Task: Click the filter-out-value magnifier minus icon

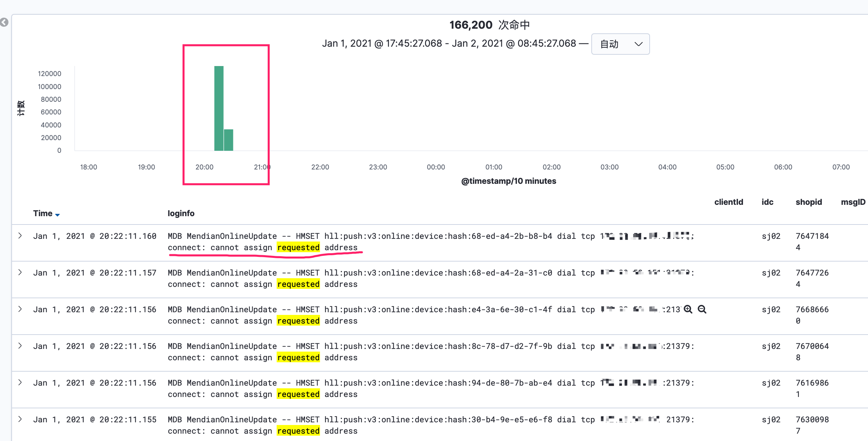Action: (x=702, y=309)
